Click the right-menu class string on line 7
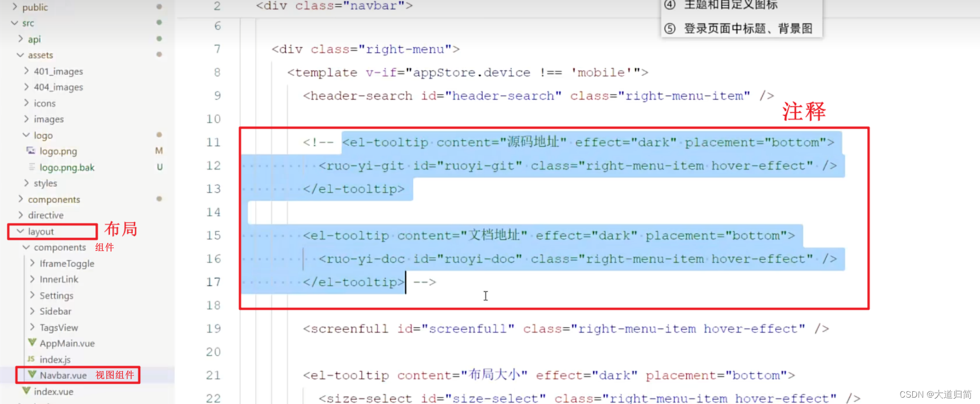This screenshot has width=980, height=404. 404,49
